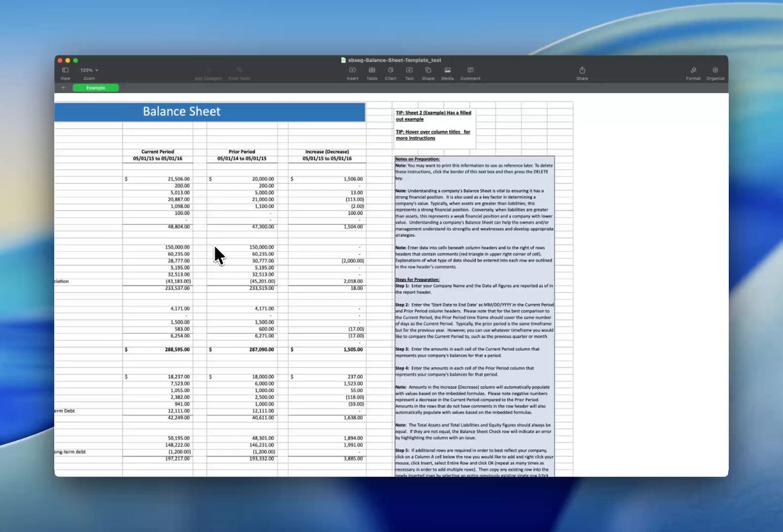
Task: Open the Organize inspector
Action: coord(715,70)
